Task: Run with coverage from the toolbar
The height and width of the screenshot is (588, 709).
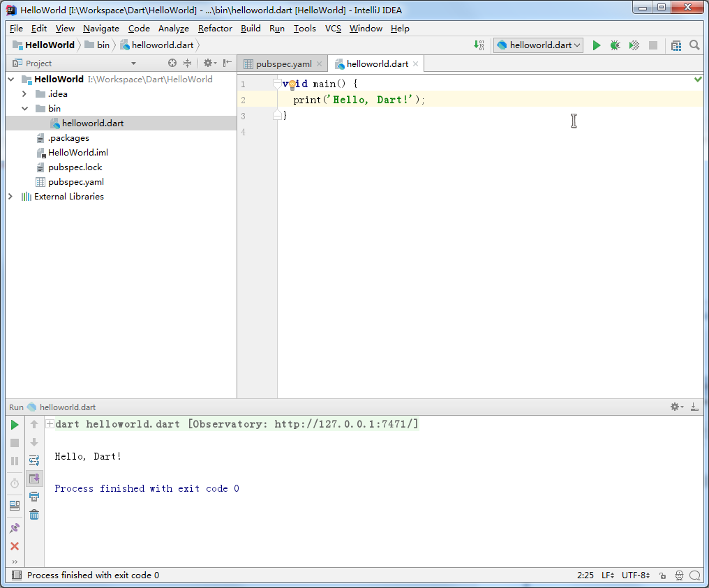Action: pos(634,45)
